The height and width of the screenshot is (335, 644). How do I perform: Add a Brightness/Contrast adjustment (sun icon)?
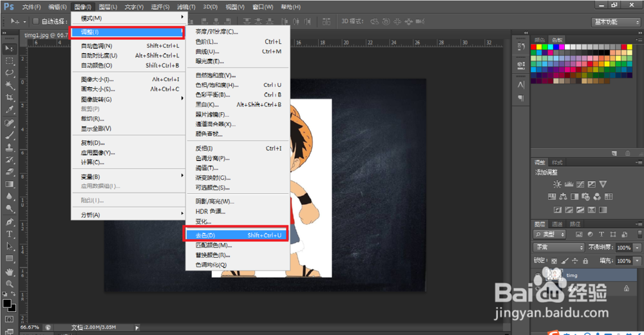point(557,184)
